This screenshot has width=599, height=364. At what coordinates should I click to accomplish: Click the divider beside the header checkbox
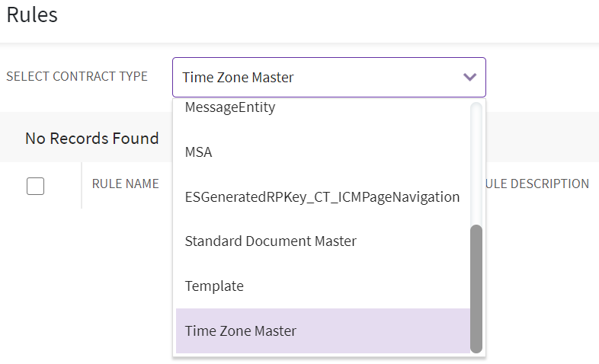(x=82, y=185)
